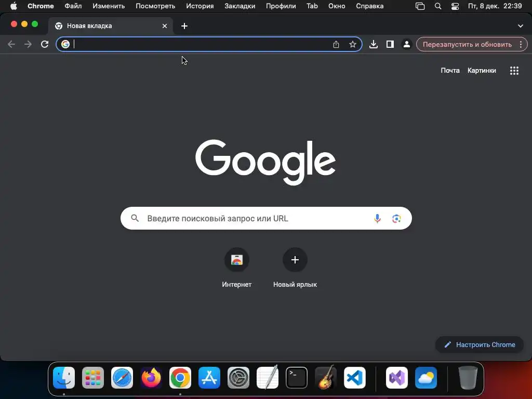
Task: Open the Chrome app menu
Action: (x=41, y=6)
